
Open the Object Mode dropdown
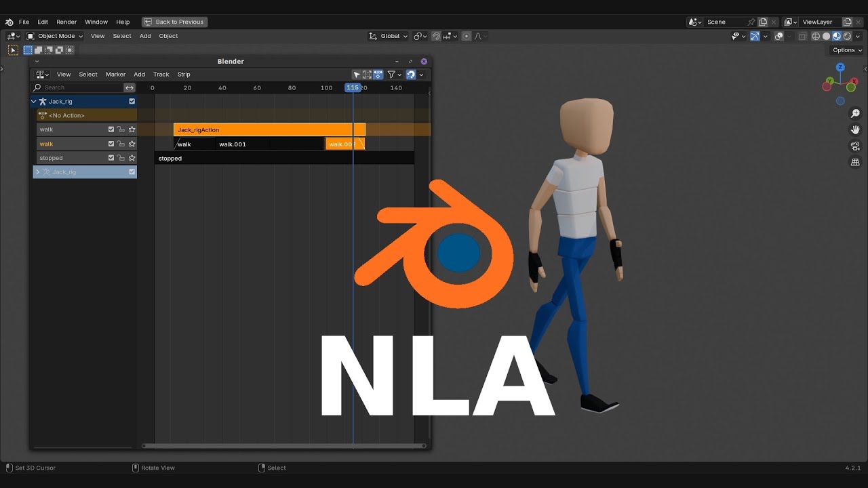[54, 37]
